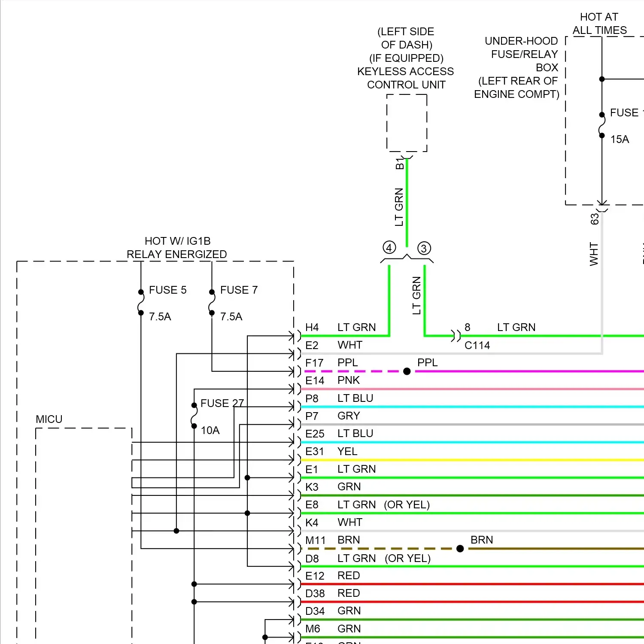Click pin label "F17"
Viewport: 644px width, 644px height.
click(x=314, y=363)
